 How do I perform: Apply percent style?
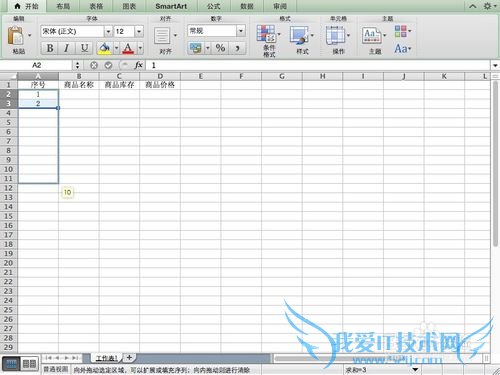click(220, 48)
